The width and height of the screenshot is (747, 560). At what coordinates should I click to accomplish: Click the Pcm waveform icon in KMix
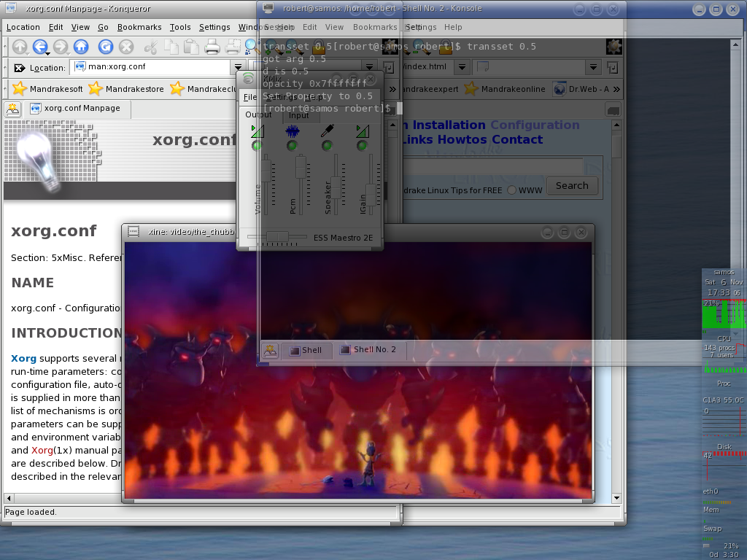point(292,131)
